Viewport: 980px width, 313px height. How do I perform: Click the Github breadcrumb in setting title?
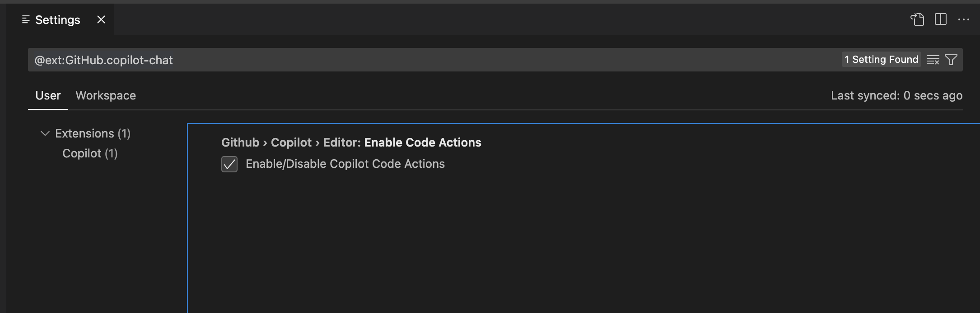coord(239,142)
